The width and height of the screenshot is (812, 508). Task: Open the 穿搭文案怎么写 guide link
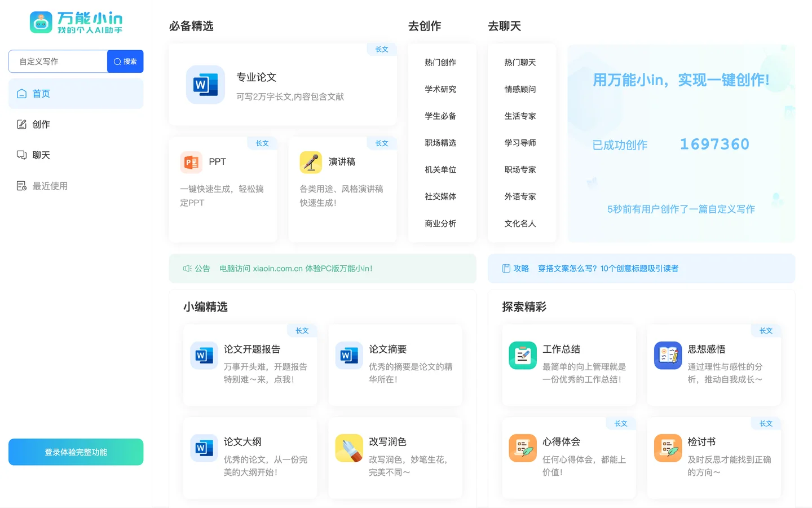pyautogui.click(x=608, y=269)
